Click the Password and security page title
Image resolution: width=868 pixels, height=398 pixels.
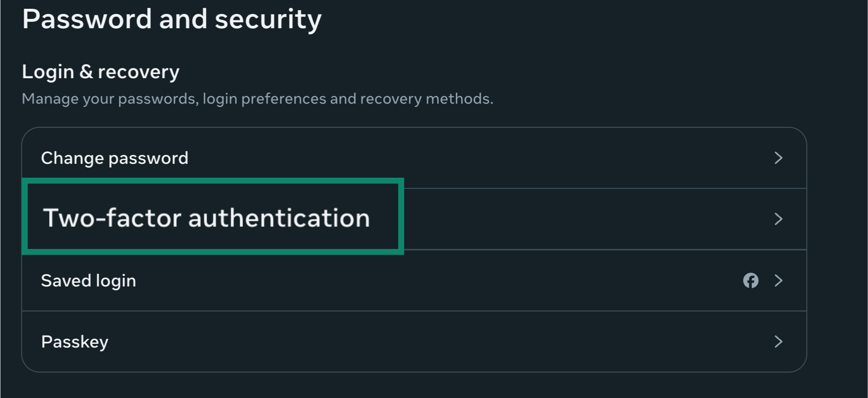[x=172, y=19]
